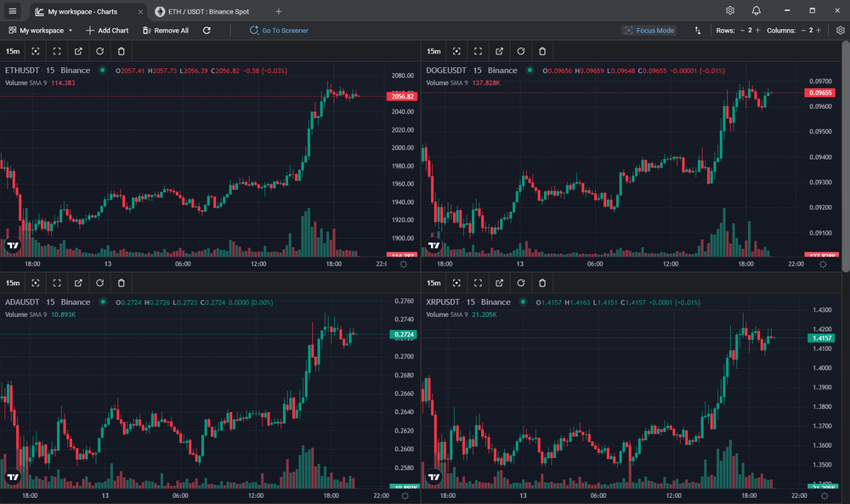Image resolution: width=850 pixels, height=504 pixels.
Task: Switch to ETH / USDT : Binance Spot tab
Action: [x=208, y=11]
